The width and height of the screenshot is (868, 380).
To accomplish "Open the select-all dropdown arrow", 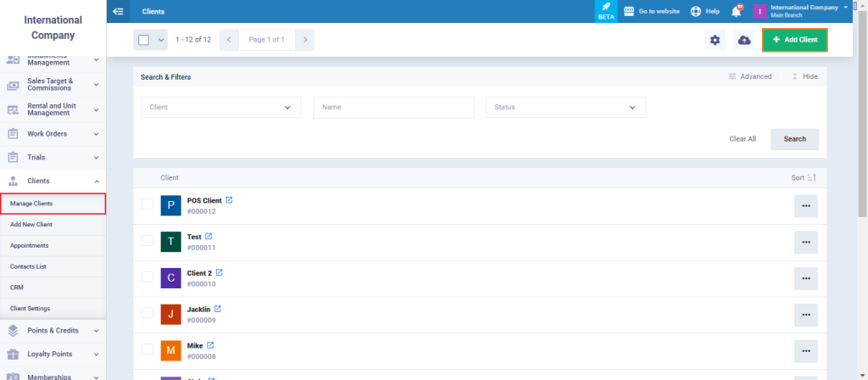I will click(161, 40).
